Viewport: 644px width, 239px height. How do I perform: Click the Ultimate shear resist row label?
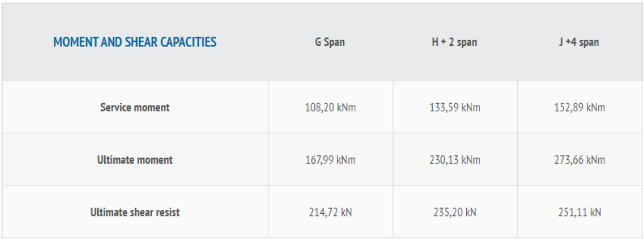coord(135,213)
